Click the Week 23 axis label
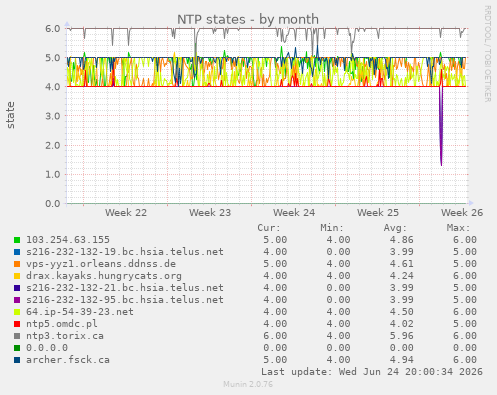The width and height of the screenshot is (497, 395). 210,213
